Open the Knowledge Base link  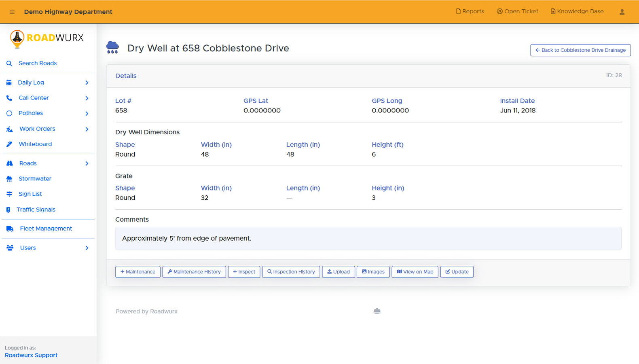pyautogui.click(x=577, y=12)
